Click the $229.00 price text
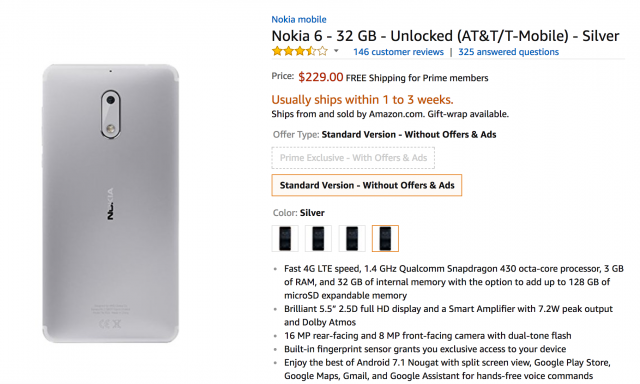The width and height of the screenshot is (640, 384). pyautogui.click(x=320, y=77)
